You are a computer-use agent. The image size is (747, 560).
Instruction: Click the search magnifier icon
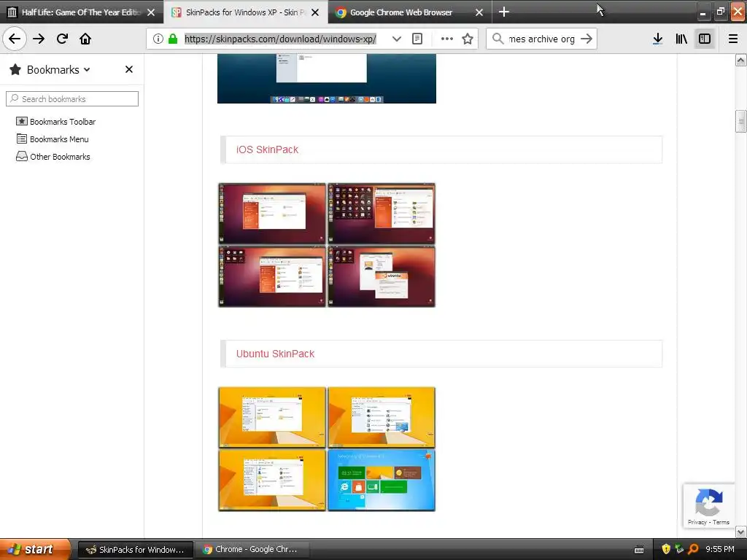coord(498,39)
